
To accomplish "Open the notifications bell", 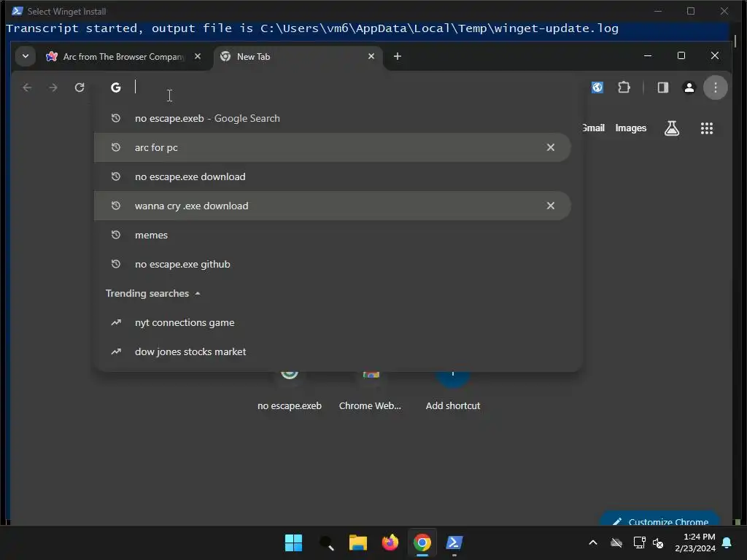I will (x=727, y=542).
